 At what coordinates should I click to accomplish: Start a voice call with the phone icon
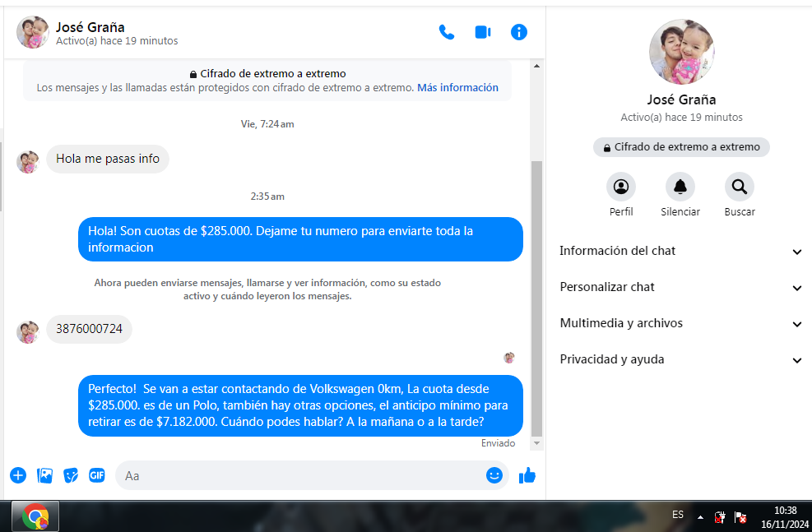tap(447, 32)
